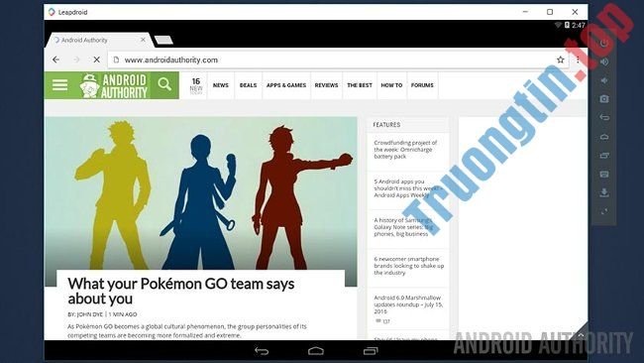
Task: Click the Leapdroid title bar logo
Action: coord(52,12)
